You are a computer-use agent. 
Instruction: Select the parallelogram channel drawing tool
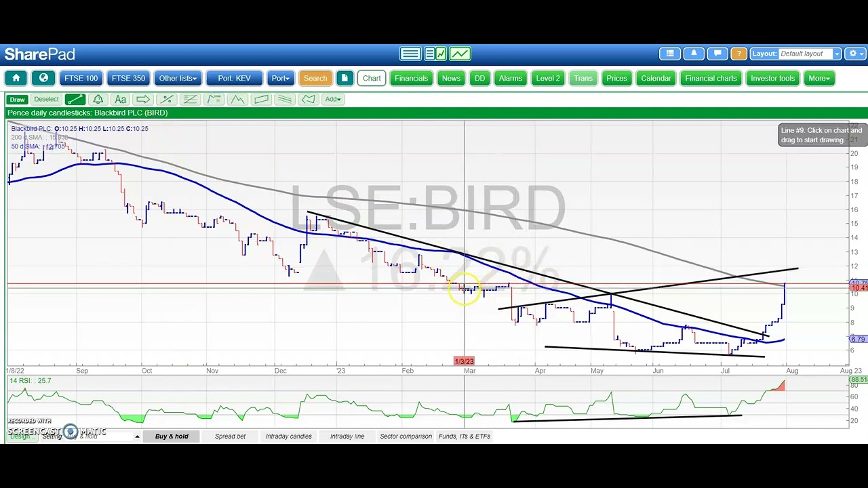pos(261,99)
